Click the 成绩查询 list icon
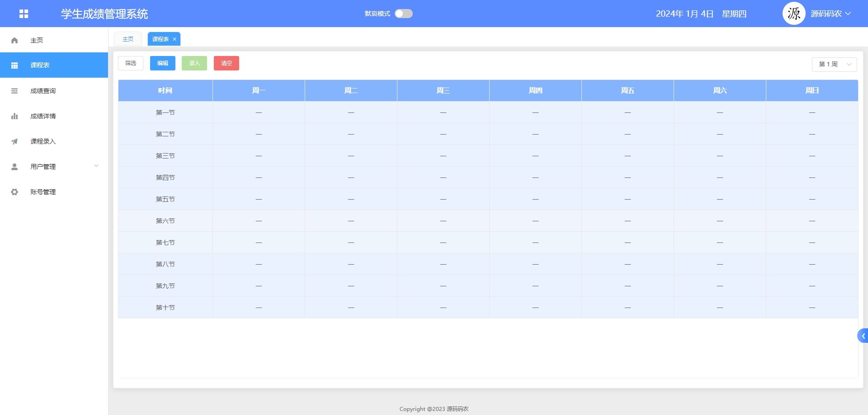The image size is (868, 415). 14,91
